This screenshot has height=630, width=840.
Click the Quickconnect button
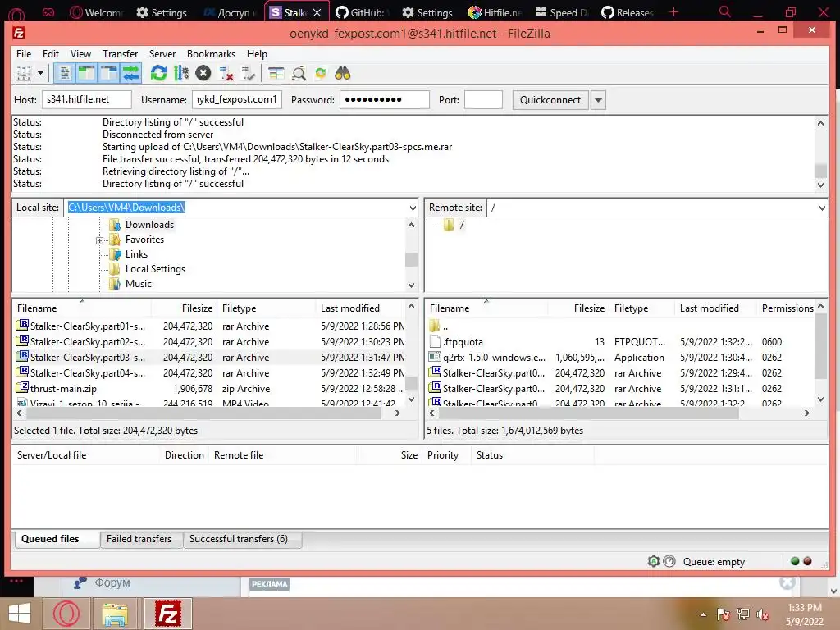click(550, 99)
